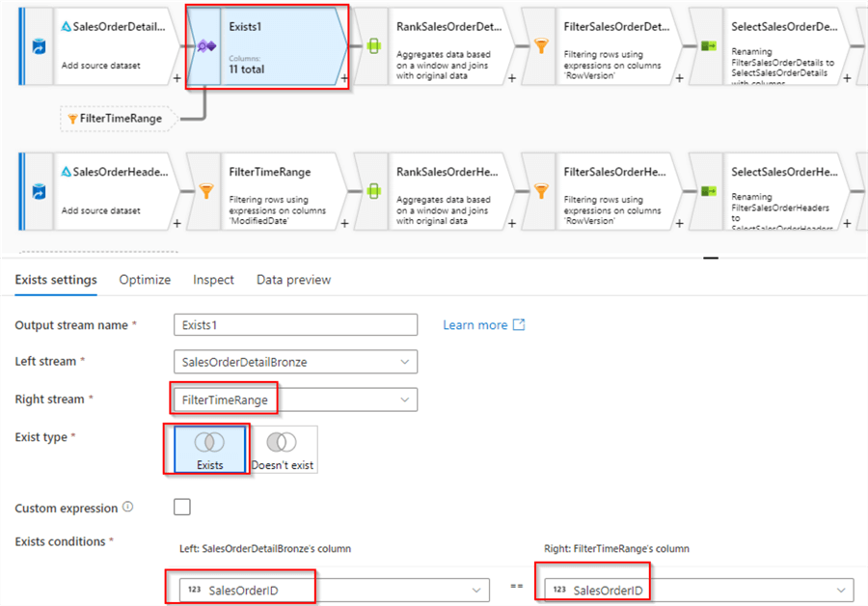Open the Left stream dropdown

296,362
